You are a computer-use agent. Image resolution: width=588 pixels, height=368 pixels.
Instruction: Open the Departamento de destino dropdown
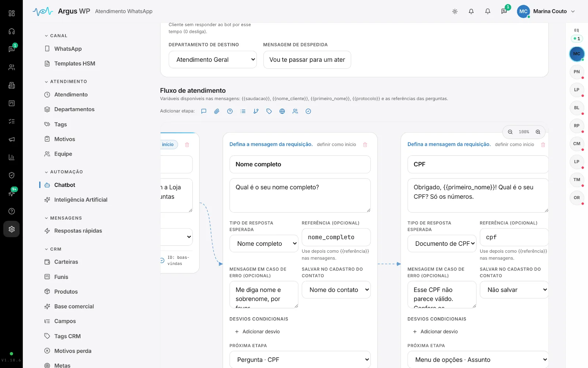coord(213,60)
